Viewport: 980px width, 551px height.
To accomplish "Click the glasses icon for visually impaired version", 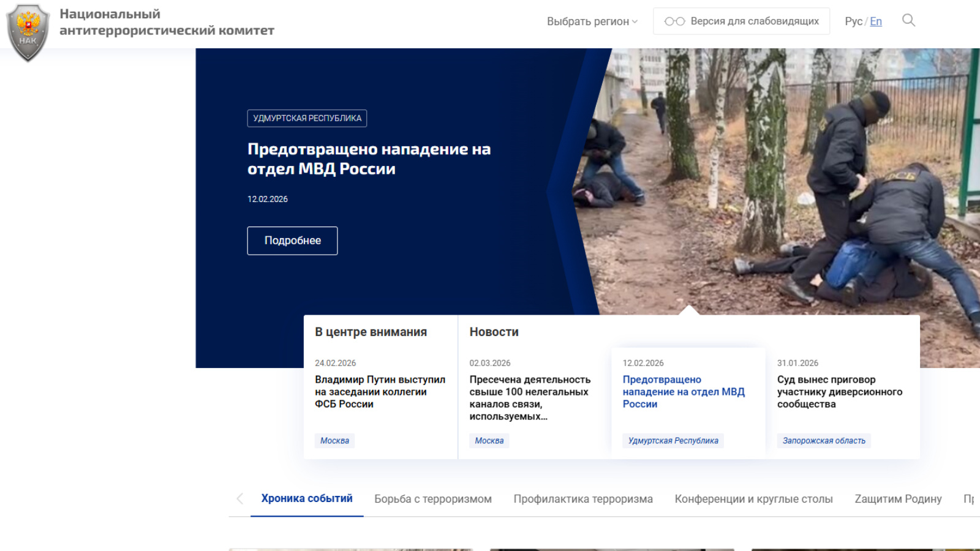I will (x=674, y=21).
